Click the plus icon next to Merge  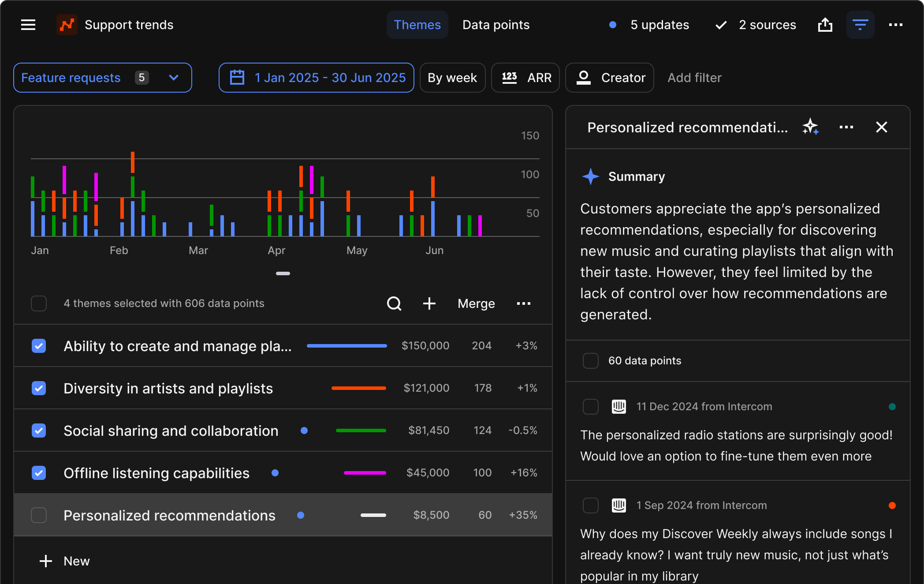tap(429, 303)
